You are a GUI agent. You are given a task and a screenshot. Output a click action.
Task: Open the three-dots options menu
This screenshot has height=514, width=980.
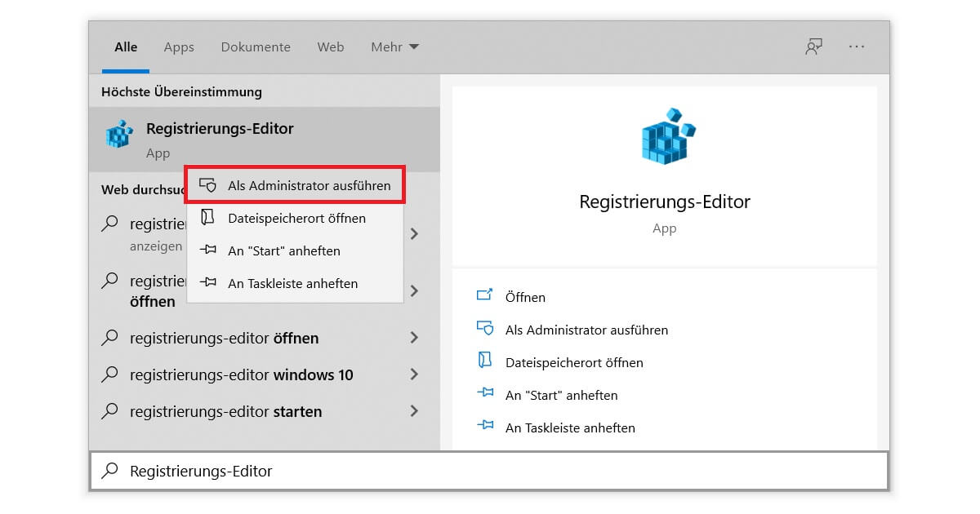pyautogui.click(x=856, y=47)
